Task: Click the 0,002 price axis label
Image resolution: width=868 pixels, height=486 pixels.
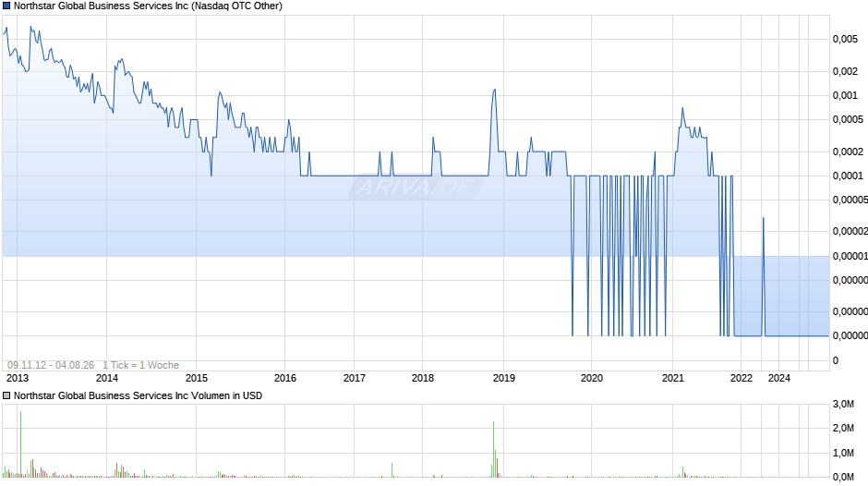Action: [845, 71]
